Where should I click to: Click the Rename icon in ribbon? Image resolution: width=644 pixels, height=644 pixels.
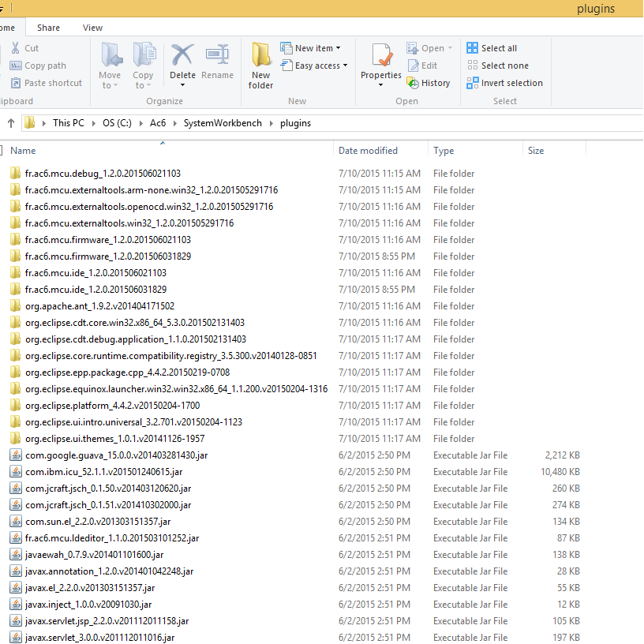[x=217, y=55]
